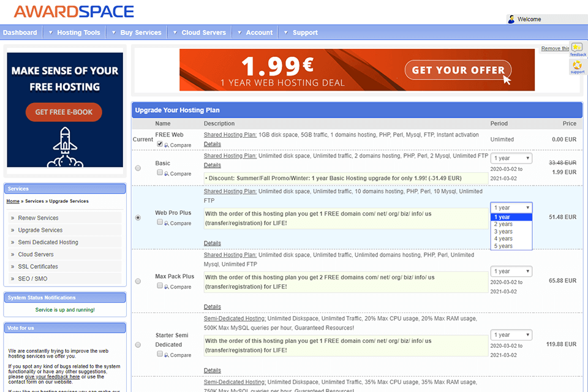Click the GET YOUR OFFER banner button

[458, 70]
